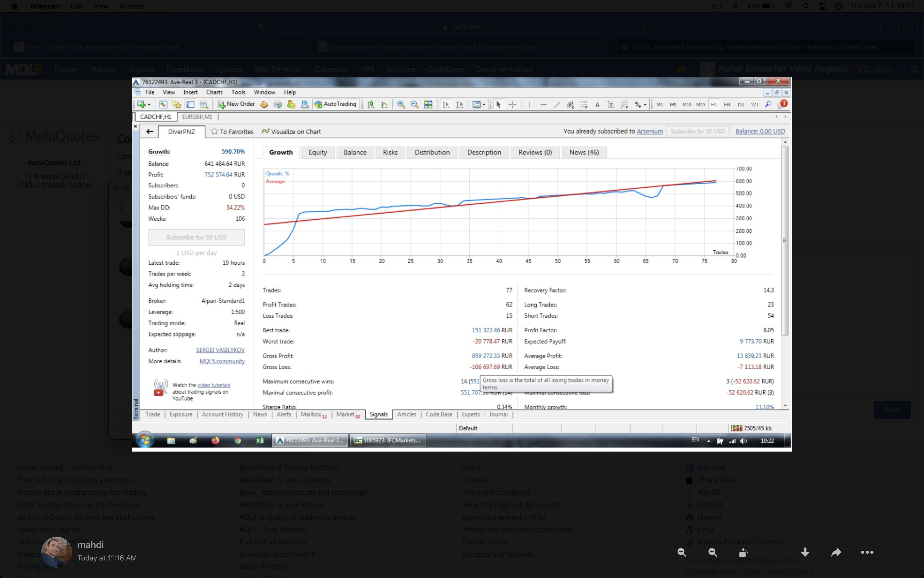Open the chat notification icon with red badge
Viewport: 924px width, 578px height.
782,104
